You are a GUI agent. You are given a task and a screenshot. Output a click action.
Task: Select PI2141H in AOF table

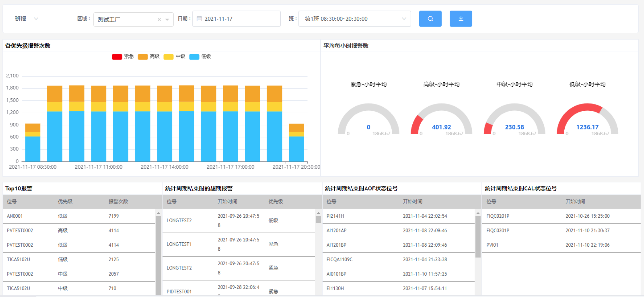pos(398,216)
